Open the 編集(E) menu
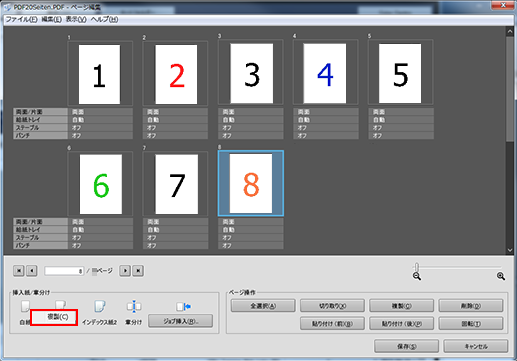Image resolution: width=517 pixels, height=361 pixels. click(52, 19)
